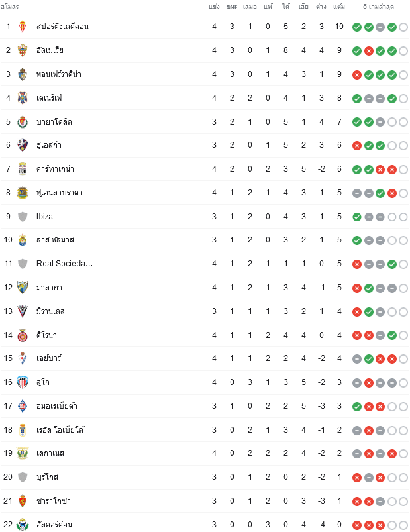Viewport: 410px width, 532px height.
Task: Click Almería's red loss marker in recent form
Action: (x=369, y=51)
